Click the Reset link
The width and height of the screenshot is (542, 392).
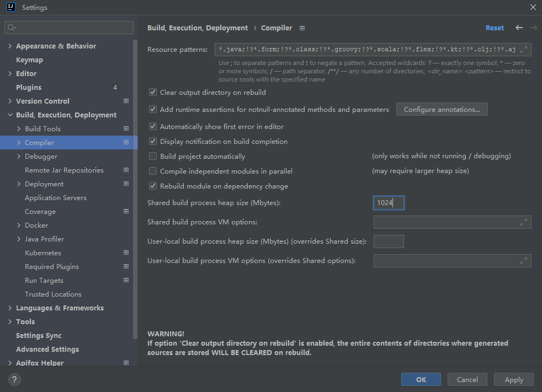495,28
